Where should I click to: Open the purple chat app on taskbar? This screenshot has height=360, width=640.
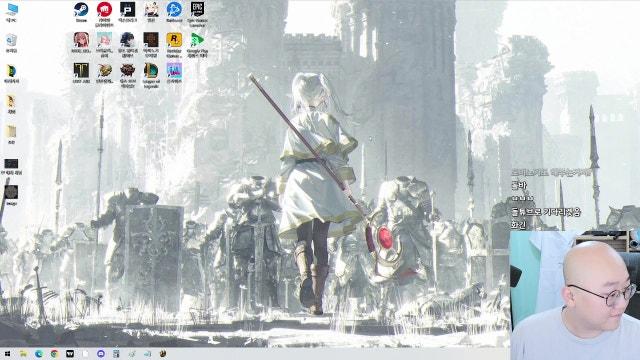(101, 354)
